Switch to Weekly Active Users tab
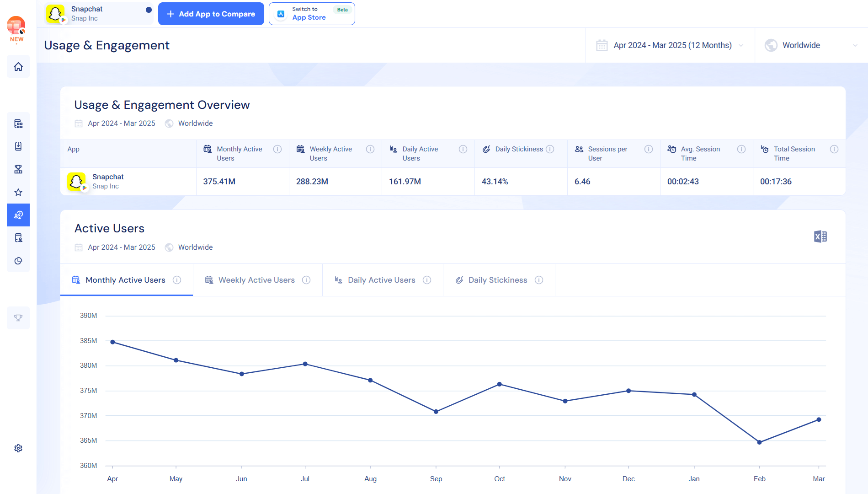This screenshot has width=868, height=494. pos(257,280)
